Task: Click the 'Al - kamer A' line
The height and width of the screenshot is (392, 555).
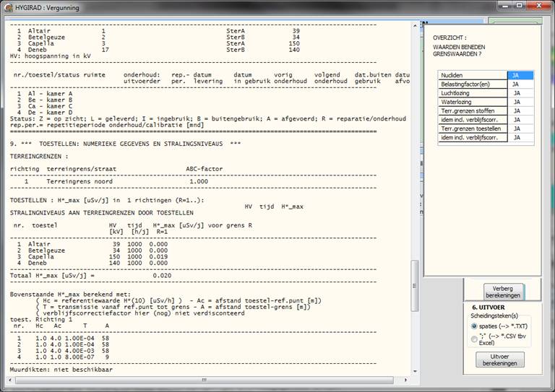Action: [x=44, y=94]
